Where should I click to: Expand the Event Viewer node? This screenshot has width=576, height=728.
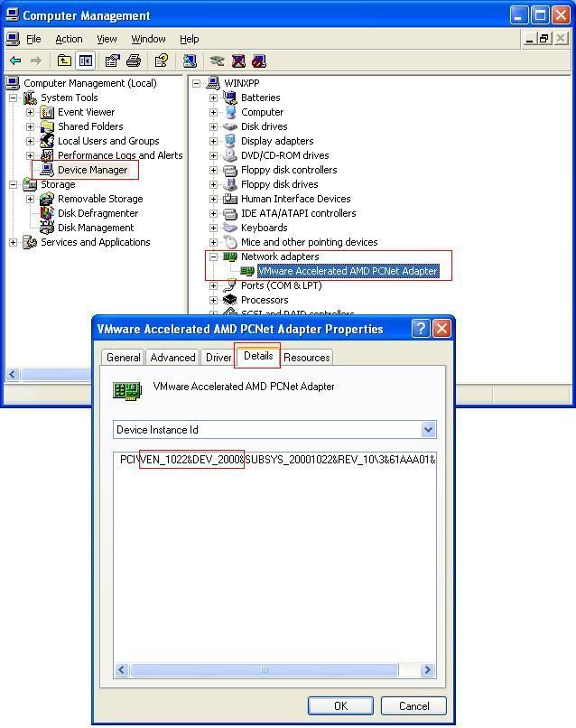(x=30, y=112)
